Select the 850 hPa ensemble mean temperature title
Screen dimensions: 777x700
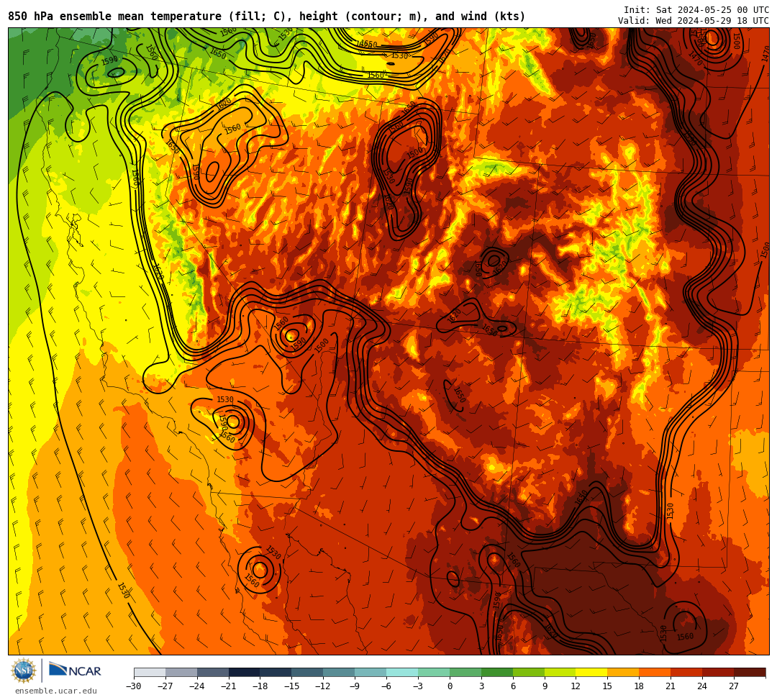[x=267, y=17]
